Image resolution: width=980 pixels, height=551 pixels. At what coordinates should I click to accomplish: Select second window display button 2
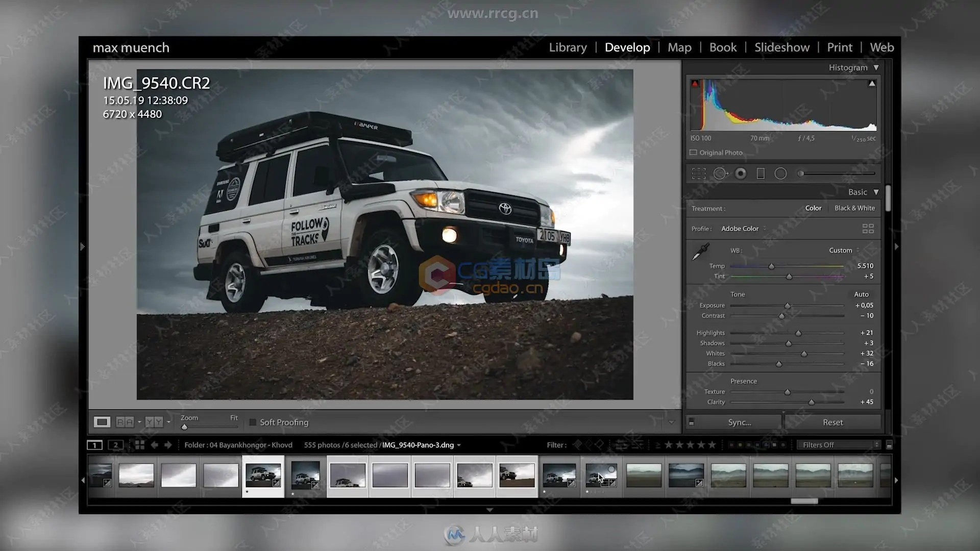(x=115, y=445)
